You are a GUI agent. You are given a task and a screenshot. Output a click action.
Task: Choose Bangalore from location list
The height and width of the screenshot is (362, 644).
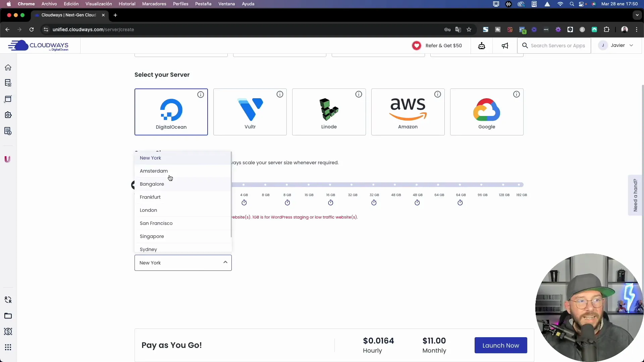pyautogui.click(x=182, y=184)
